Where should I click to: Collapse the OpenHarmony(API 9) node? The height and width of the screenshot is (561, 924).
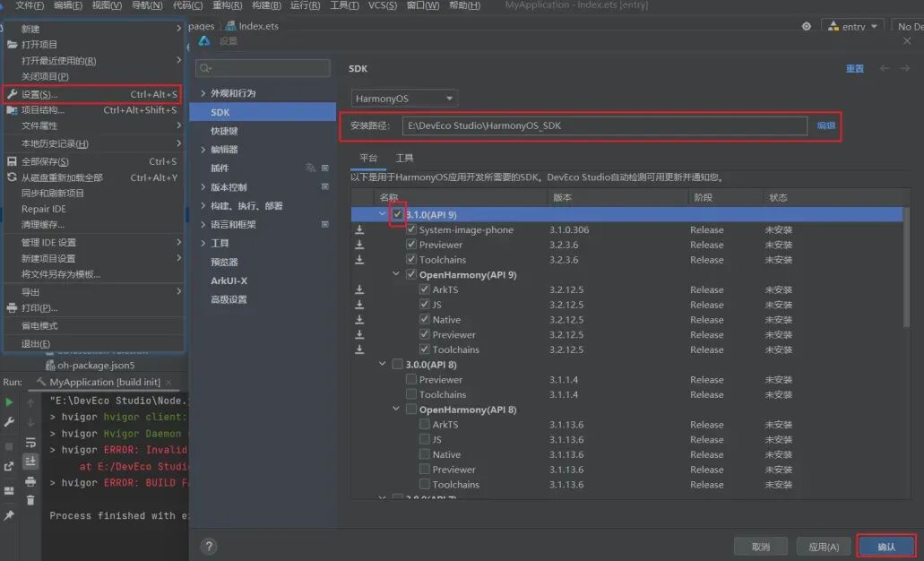pyautogui.click(x=396, y=274)
